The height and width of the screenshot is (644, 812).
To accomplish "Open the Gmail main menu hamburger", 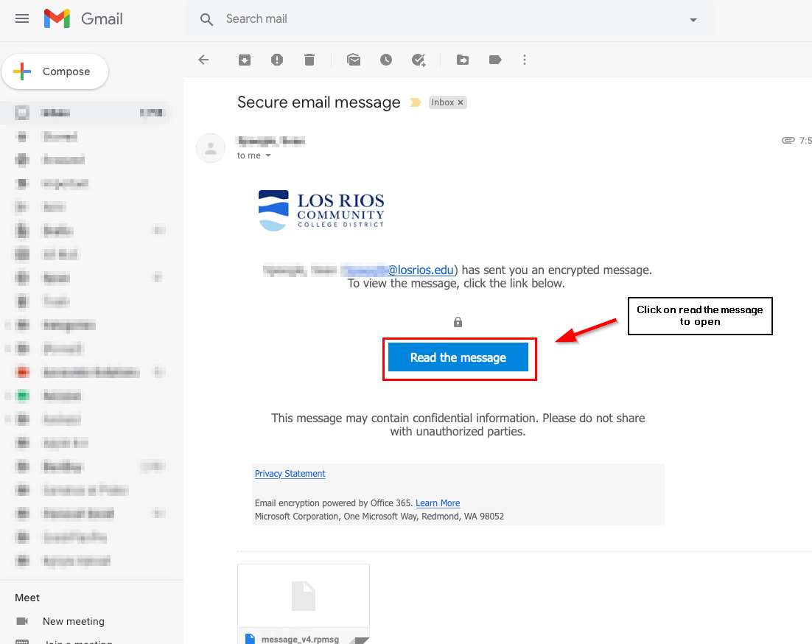I will (22, 19).
